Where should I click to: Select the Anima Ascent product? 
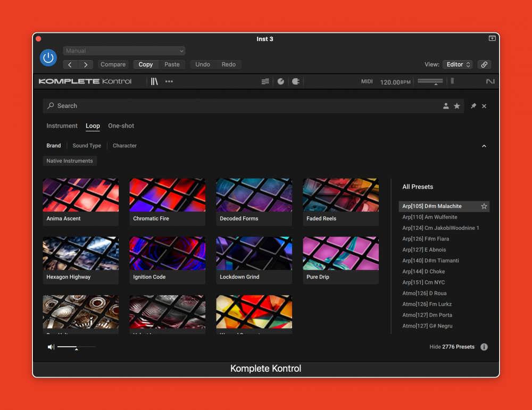point(81,202)
